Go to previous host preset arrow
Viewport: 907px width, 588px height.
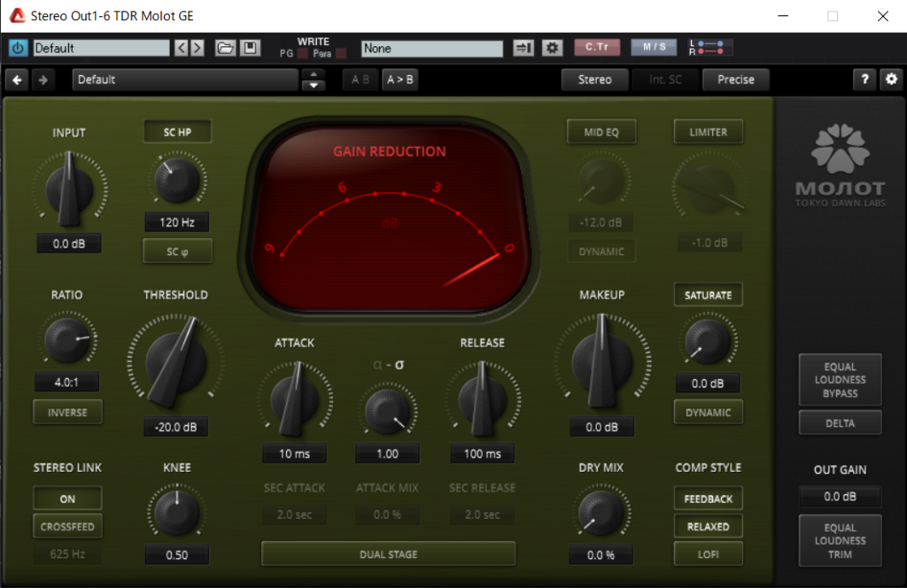point(181,48)
